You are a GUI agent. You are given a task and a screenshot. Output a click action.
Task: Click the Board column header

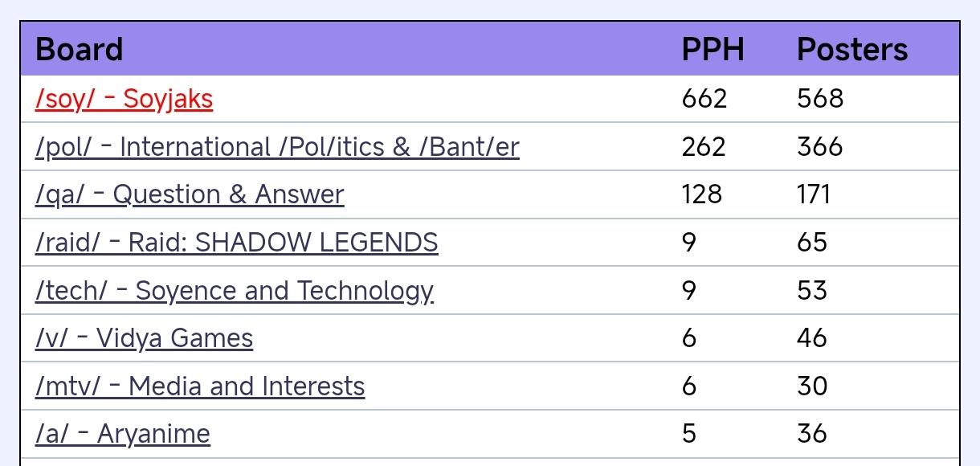pyautogui.click(x=80, y=50)
